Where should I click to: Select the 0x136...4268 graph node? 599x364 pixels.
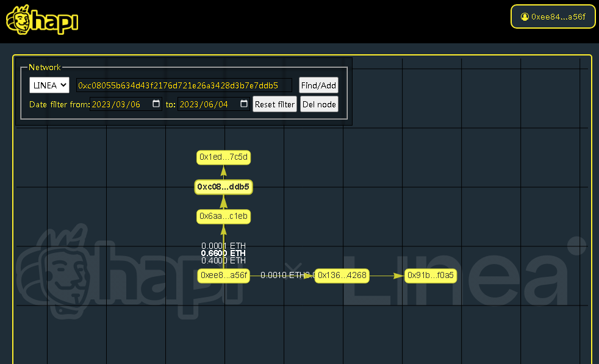click(342, 276)
